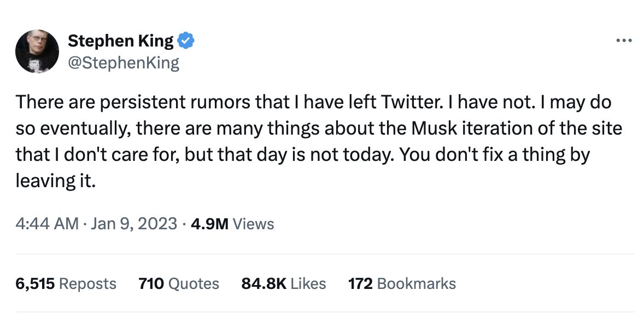Open the 84.8K Likes list
The image size is (644, 313).
(283, 283)
